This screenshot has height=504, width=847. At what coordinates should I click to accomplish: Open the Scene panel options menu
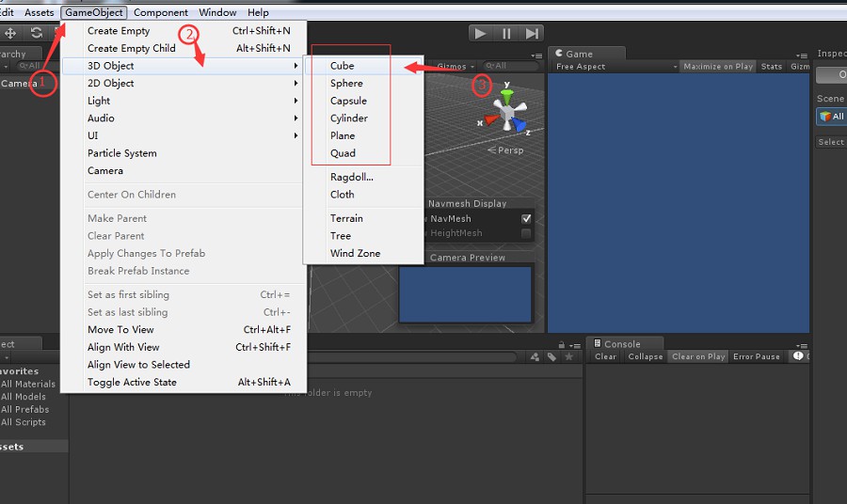[536, 55]
